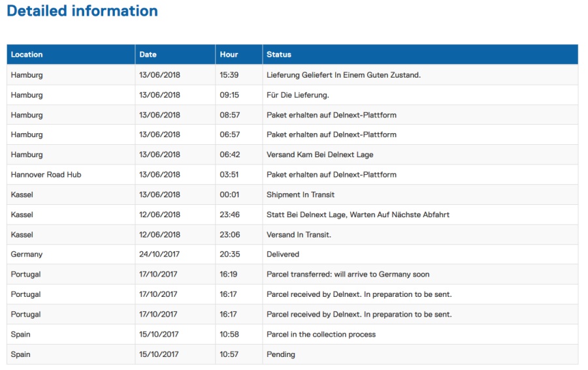Click the "Versand Kam Bei Delnext Lage" status
The height and width of the screenshot is (370, 588).
click(320, 155)
